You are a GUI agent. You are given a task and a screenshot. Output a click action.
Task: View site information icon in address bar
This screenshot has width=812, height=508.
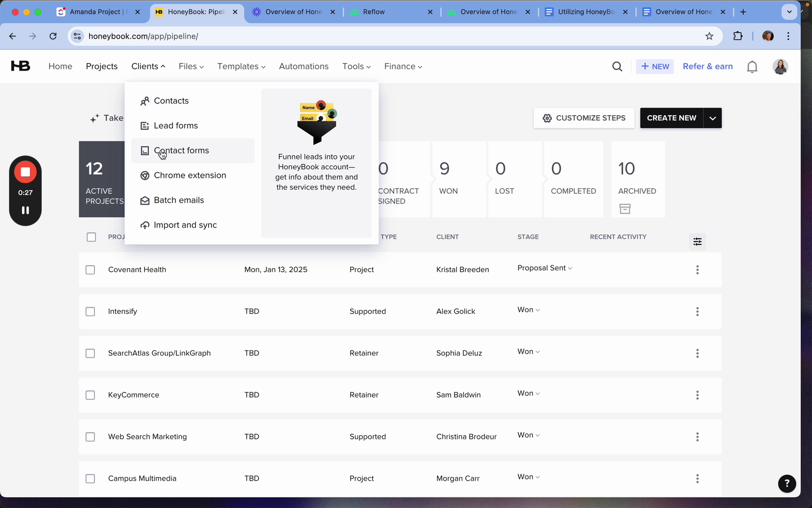tap(78, 36)
